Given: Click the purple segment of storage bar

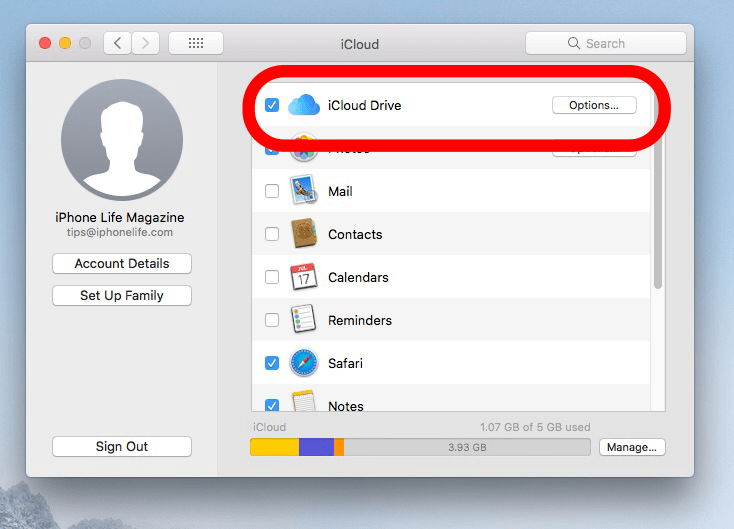Looking at the screenshot, I should tap(316, 447).
